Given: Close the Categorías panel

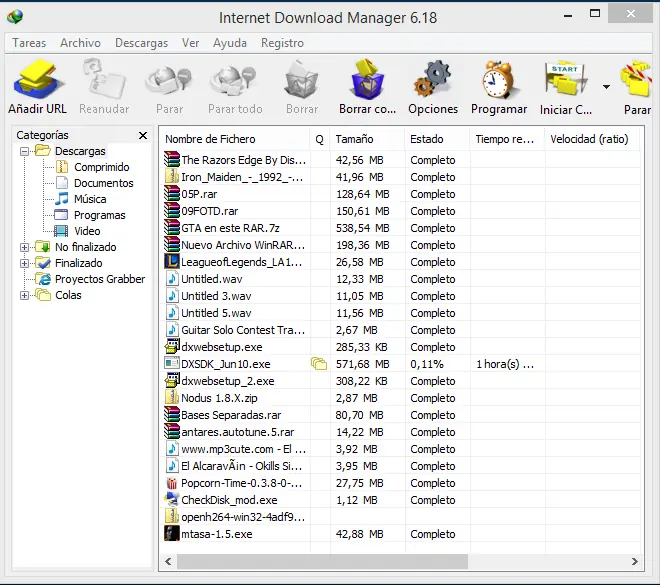Looking at the screenshot, I should 143,136.
